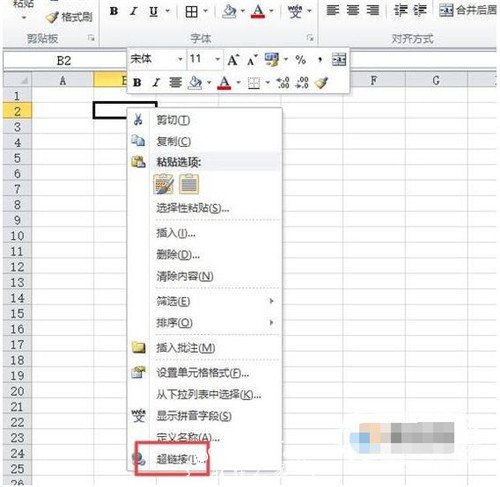Click mini toolbar Merge and Center icon
Image resolution: width=500 pixels, height=487 pixels.
(339, 60)
